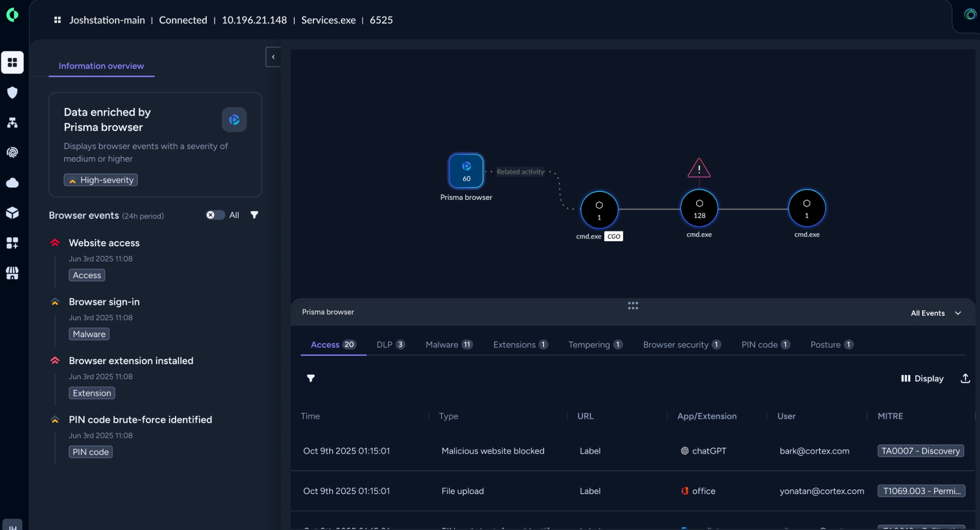Click the Extension tag
Viewport: 980px width, 530px height.
92,393
